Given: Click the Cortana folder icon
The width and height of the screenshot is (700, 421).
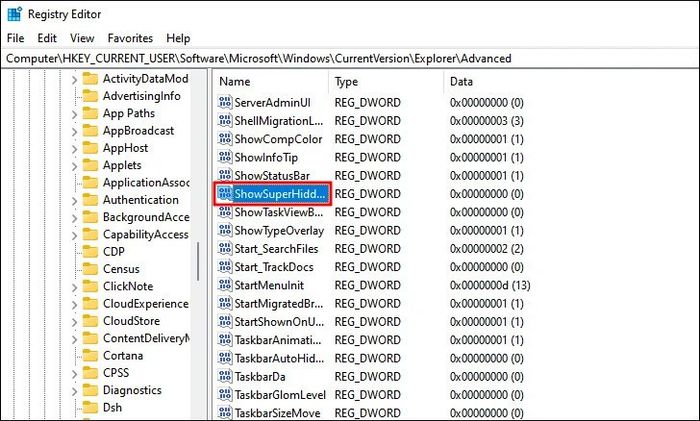Looking at the screenshot, I should pyautogui.click(x=90, y=356).
